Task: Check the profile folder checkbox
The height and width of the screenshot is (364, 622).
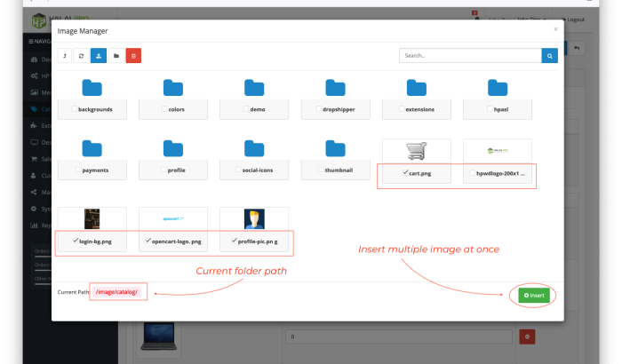Action: 163,170
